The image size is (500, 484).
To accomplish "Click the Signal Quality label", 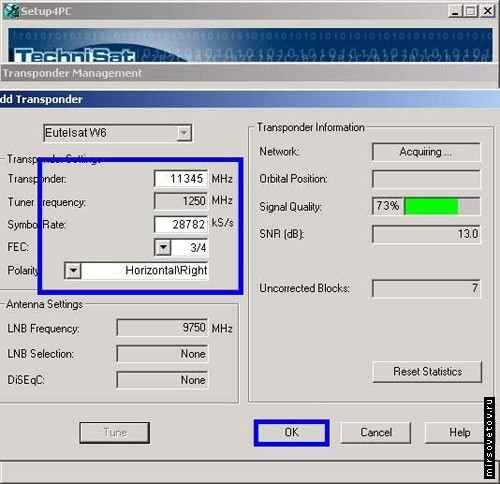I will click(290, 207).
